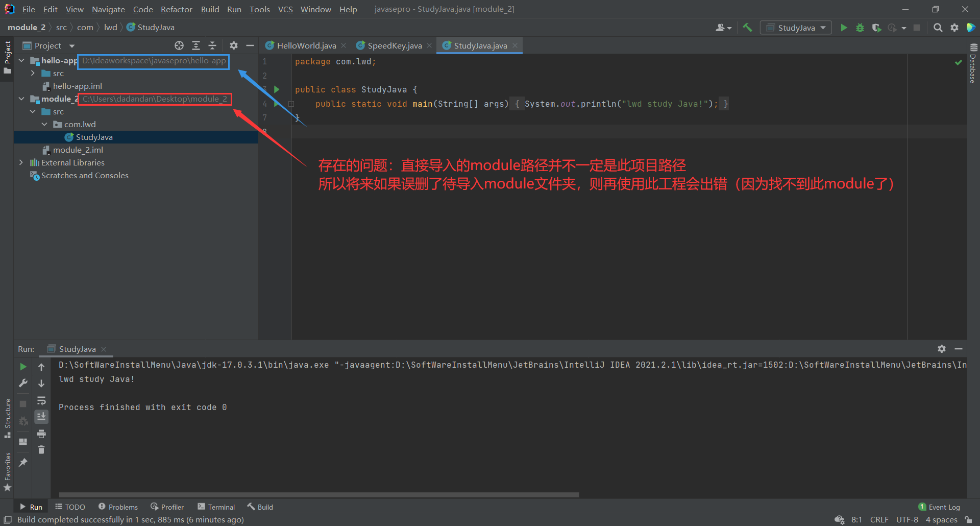Screen dimensions: 980x526
Task: Change the UTF-8 file encoding
Action: coord(907,519)
